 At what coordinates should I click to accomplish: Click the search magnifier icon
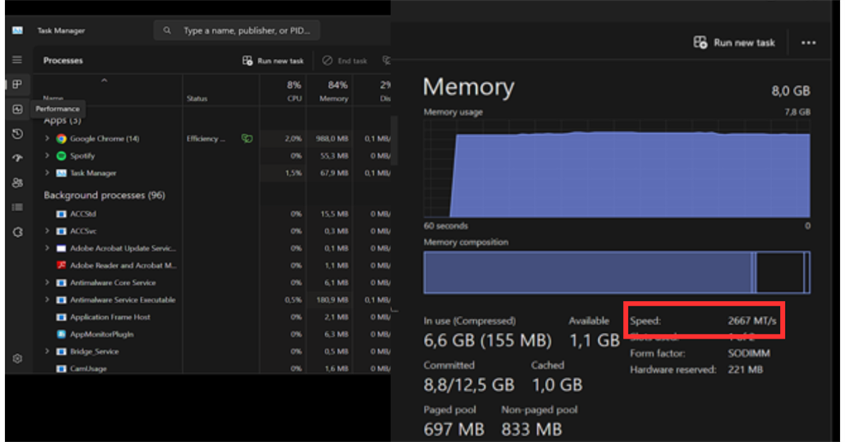coord(167,31)
